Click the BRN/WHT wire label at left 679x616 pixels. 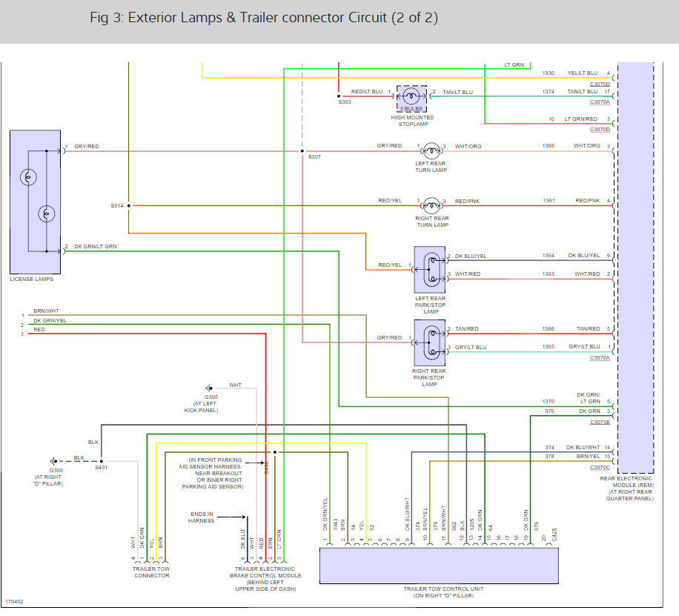[47, 311]
